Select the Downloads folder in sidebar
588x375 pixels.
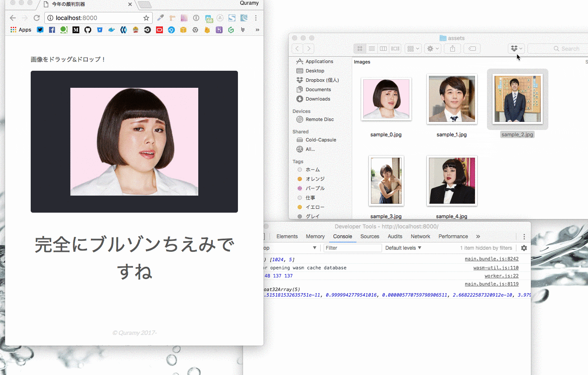pyautogui.click(x=318, y=99)
